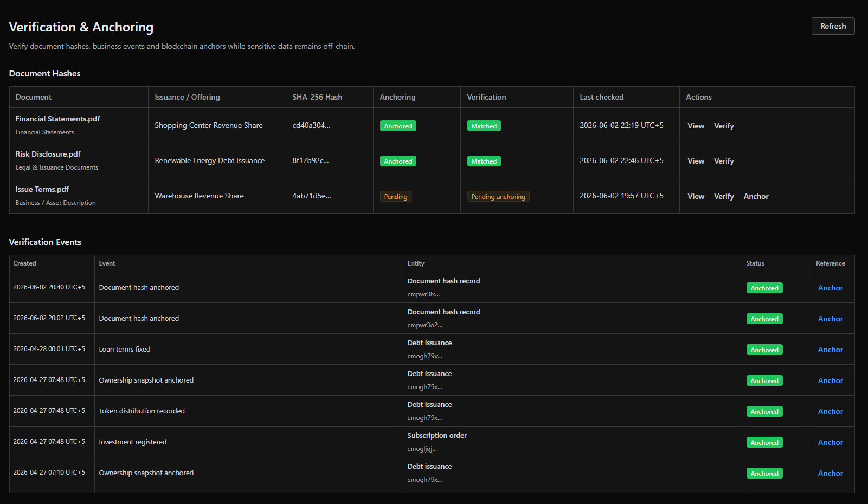
Task: Verify the Financial Statements.pdf hash
Action: (x=724, y=126)
